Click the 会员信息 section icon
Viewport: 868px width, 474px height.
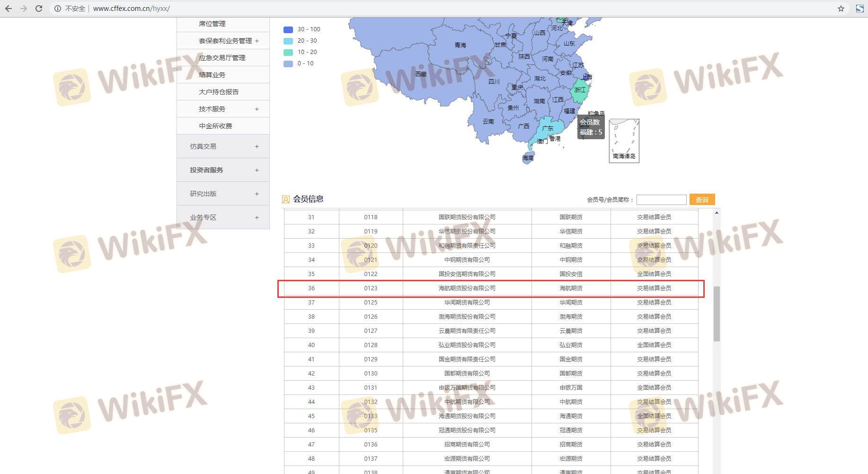pos(286,199)
